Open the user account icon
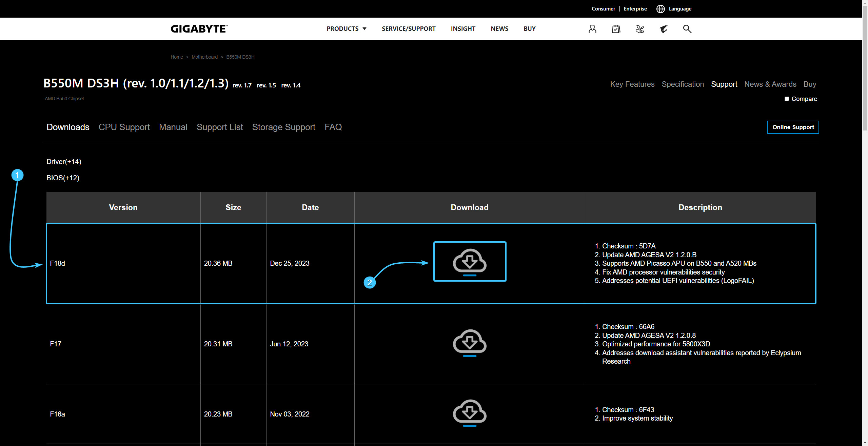This screenshot has height=446, width=868. pos(592,29)
